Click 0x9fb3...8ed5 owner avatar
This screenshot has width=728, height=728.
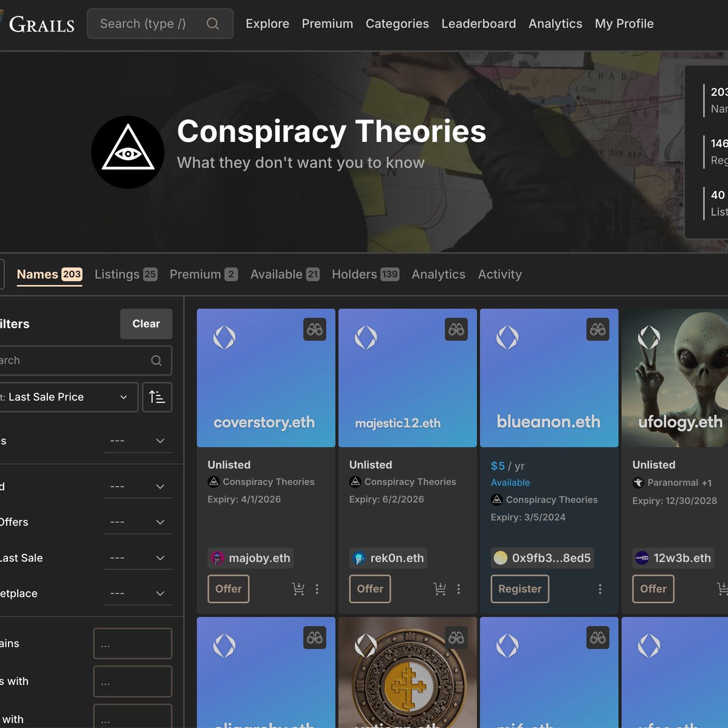click(x=500, y=558)
